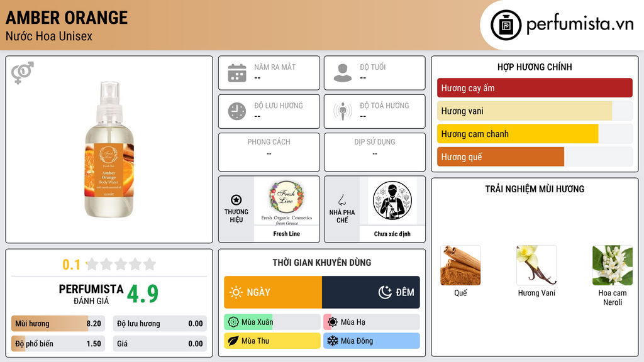Click the Mùa Xuân season bar

pos(272,322)
